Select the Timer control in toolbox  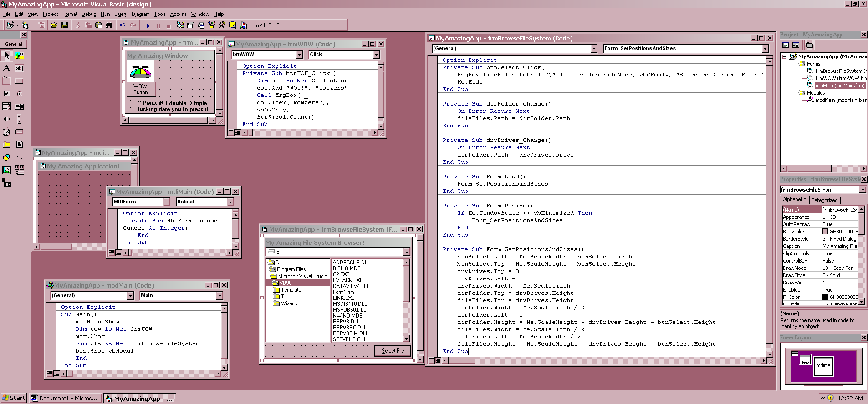click(6, 132)
